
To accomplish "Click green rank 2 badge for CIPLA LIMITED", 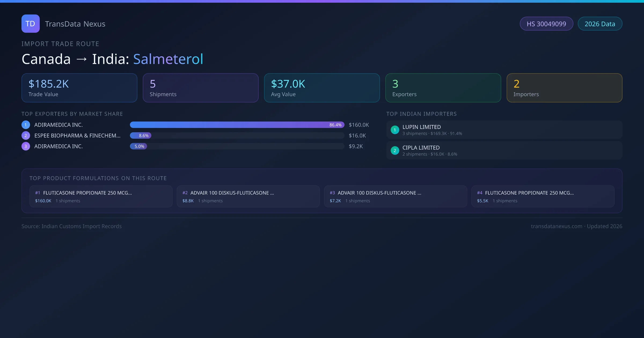I will [395, 150].
